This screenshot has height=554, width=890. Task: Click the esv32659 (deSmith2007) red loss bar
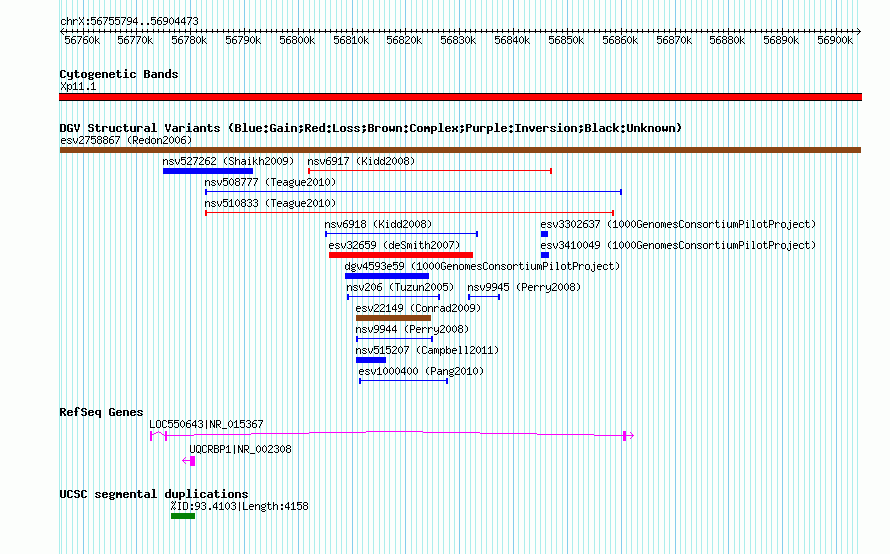(x=401, y=255)
